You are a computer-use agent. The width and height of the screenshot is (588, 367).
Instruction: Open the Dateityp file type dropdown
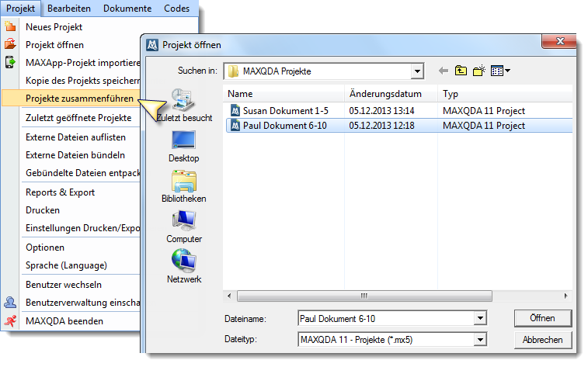tap(480, 340)
